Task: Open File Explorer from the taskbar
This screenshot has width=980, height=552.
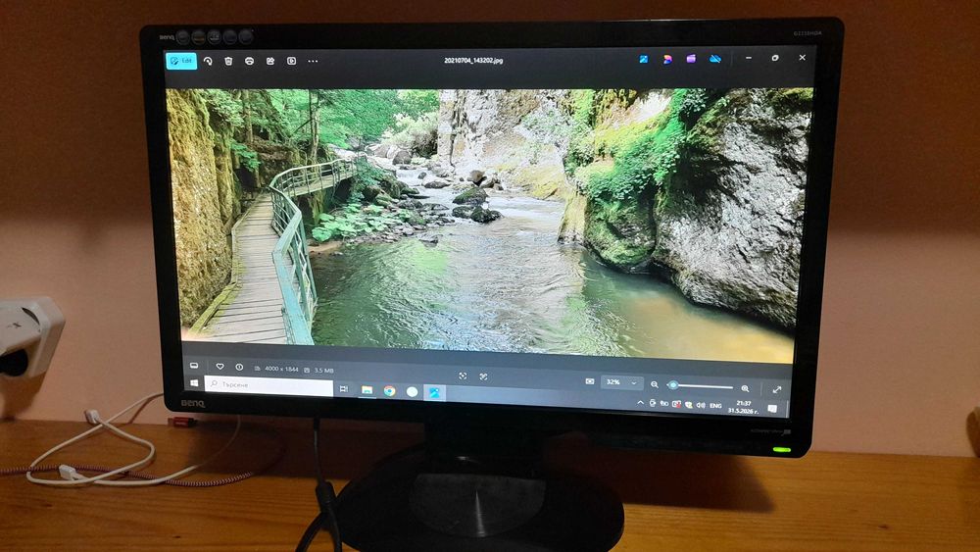Action: (367, 390)
